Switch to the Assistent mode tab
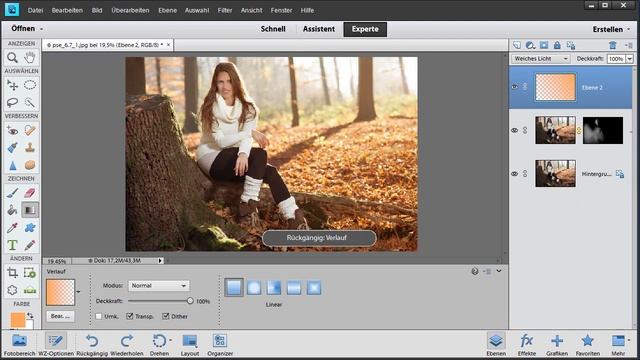 (319, 29)
